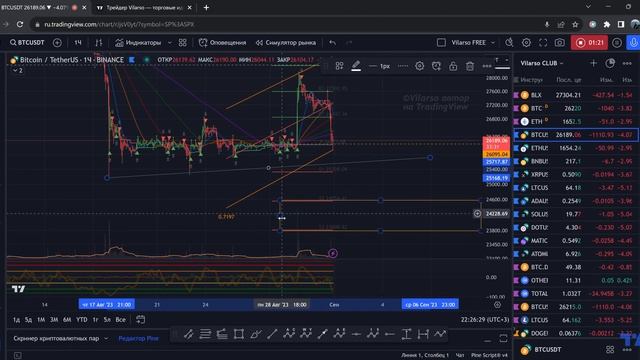Open price scale settings gear below chart

click(x=497, y=304)
